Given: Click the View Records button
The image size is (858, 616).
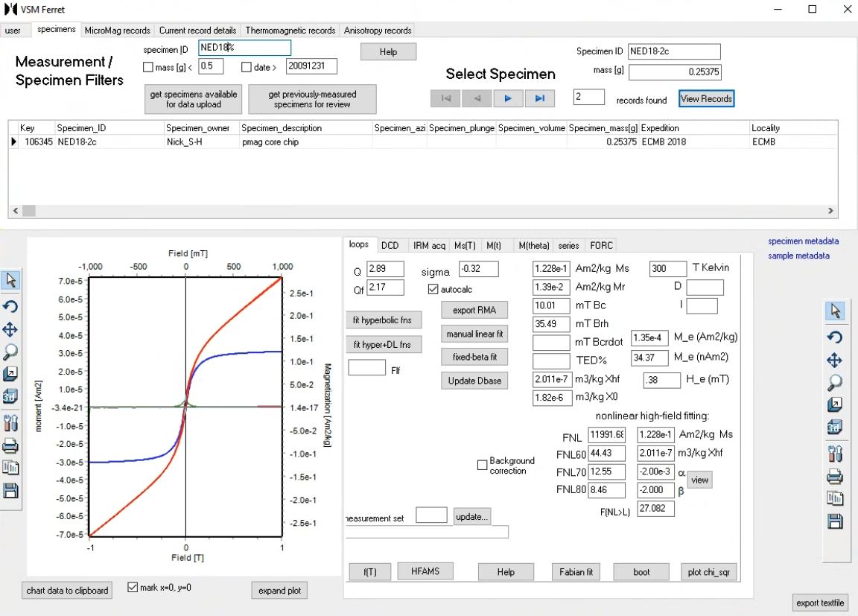Looking at the screenshot, I should click(x=706, y=99).
